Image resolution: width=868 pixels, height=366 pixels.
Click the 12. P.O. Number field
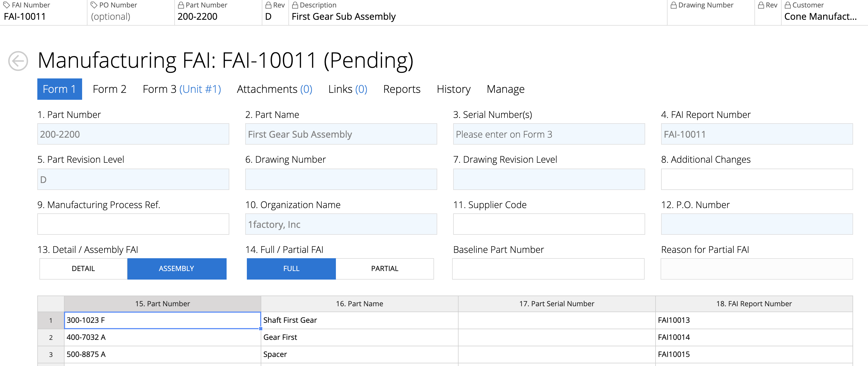(x=757, y=224)
